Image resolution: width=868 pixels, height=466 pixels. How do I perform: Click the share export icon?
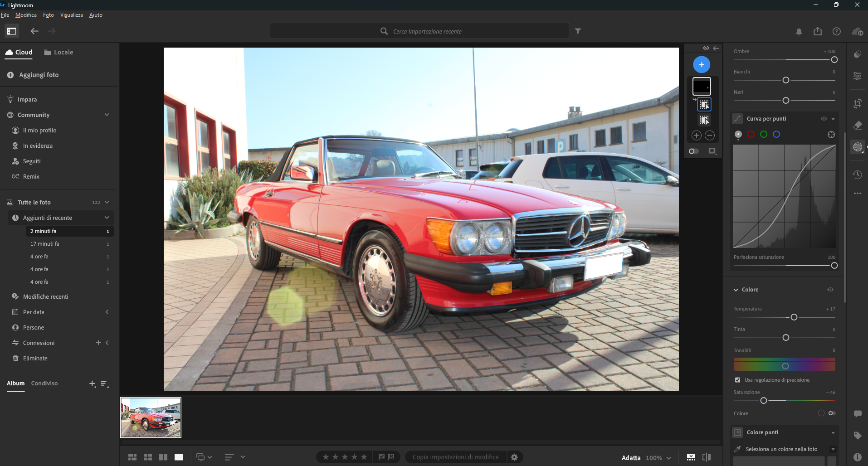point(817,31)
